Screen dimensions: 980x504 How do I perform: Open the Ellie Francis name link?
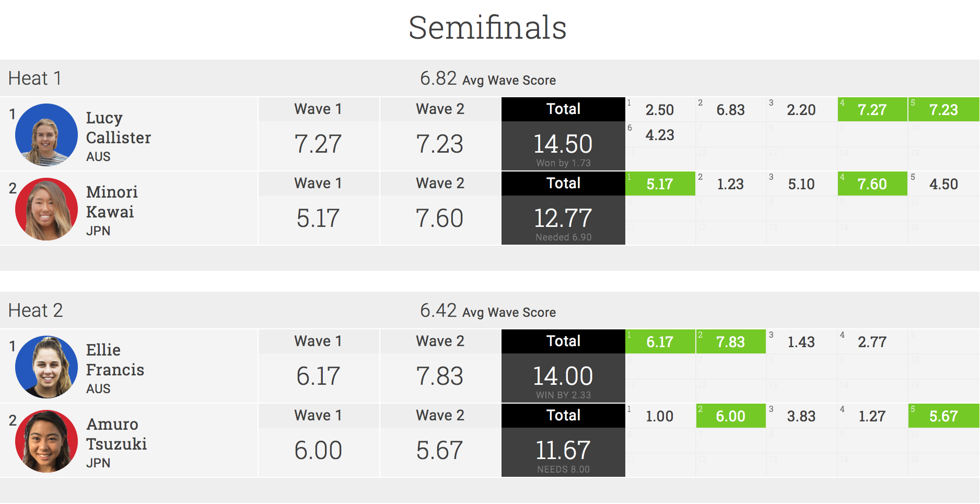pyautogui.click(x=115, y=360)
